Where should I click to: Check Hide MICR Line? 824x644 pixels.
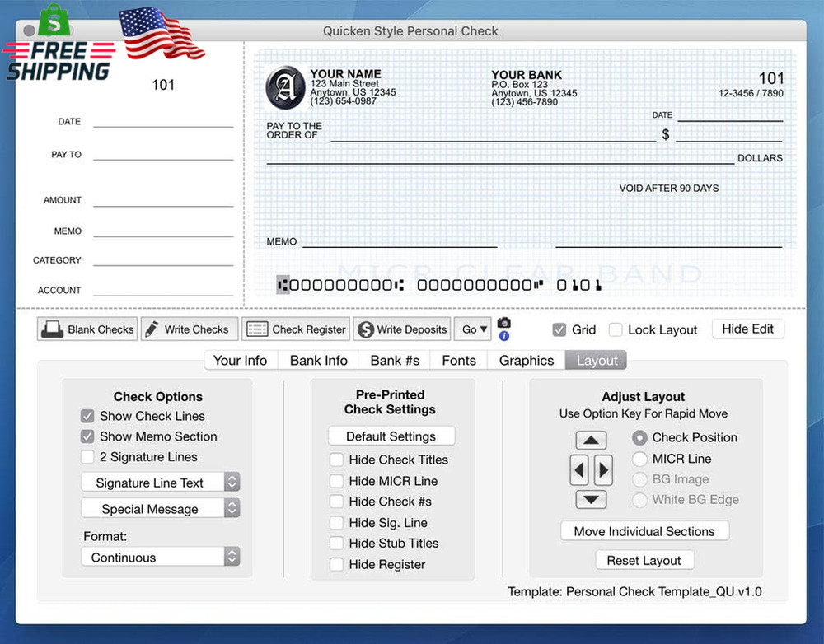(336, 481)
